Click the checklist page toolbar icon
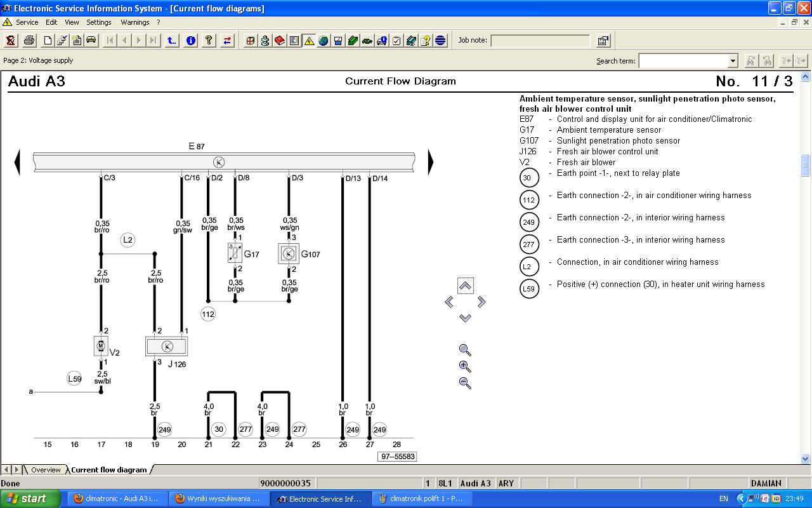This screenshot has height=508, width=812. click(x=62, y=41)
